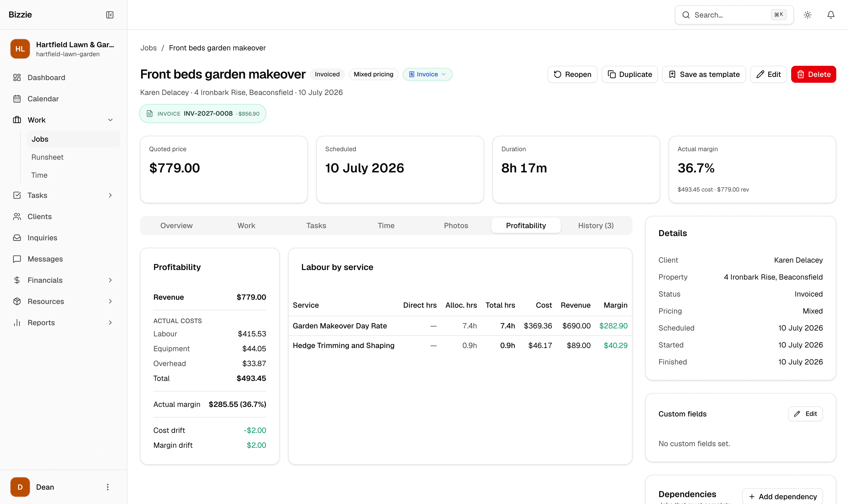Toggle light theme with the sun icon
Screen dimensions: 849x504
[x=808, y=15]
